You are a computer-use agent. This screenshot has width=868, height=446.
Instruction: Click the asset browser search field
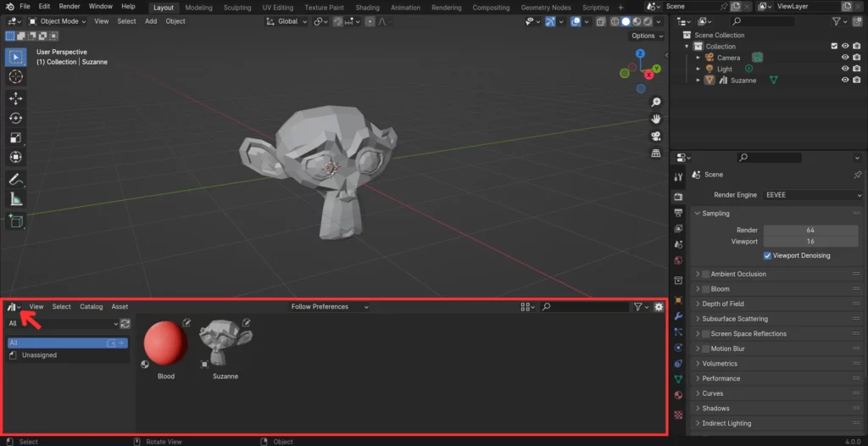(x=584, y=306)
